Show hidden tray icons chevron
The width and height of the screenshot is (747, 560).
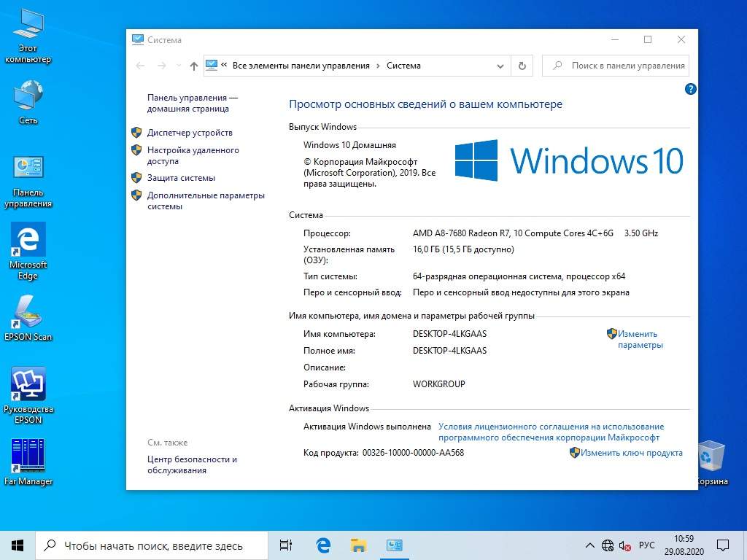click(589, 545)
